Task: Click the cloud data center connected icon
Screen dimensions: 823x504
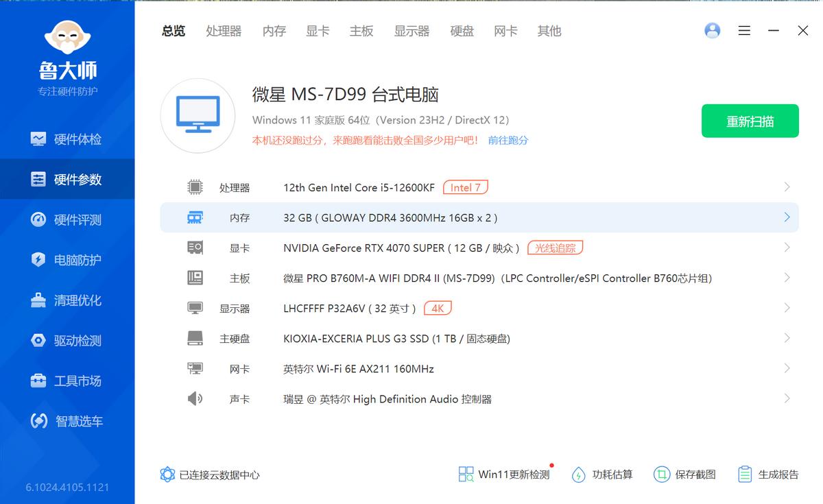Action: [x=167, y=475]
